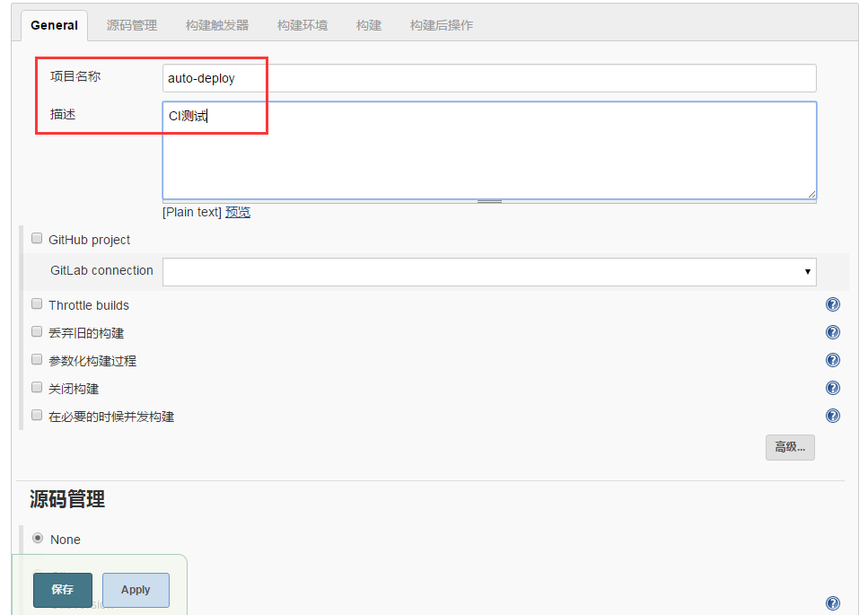Image resolution: width=868 pixels, height=615 pixels.
Task: Expand advanced options with 高级... button
Action: tap(790, 447)
